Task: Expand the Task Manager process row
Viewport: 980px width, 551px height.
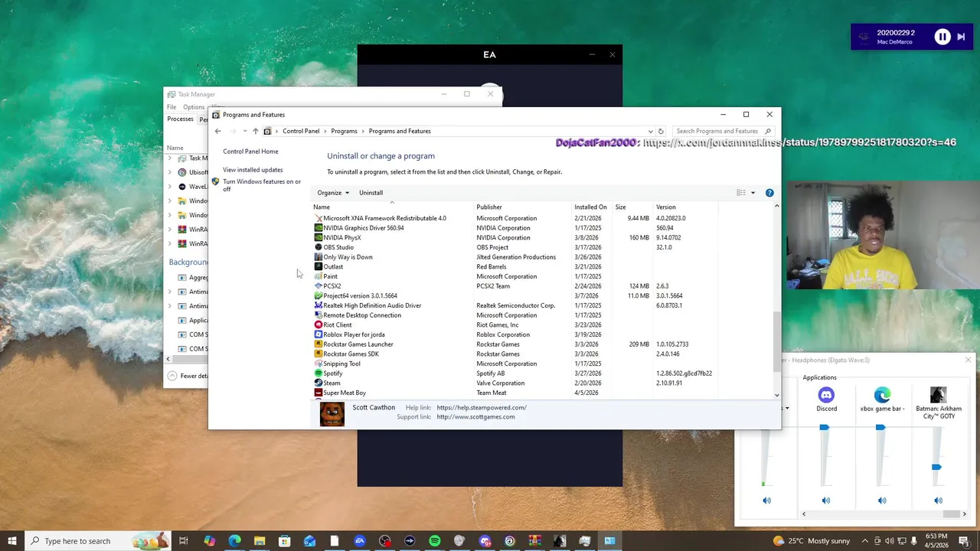Action: point(170,158)
